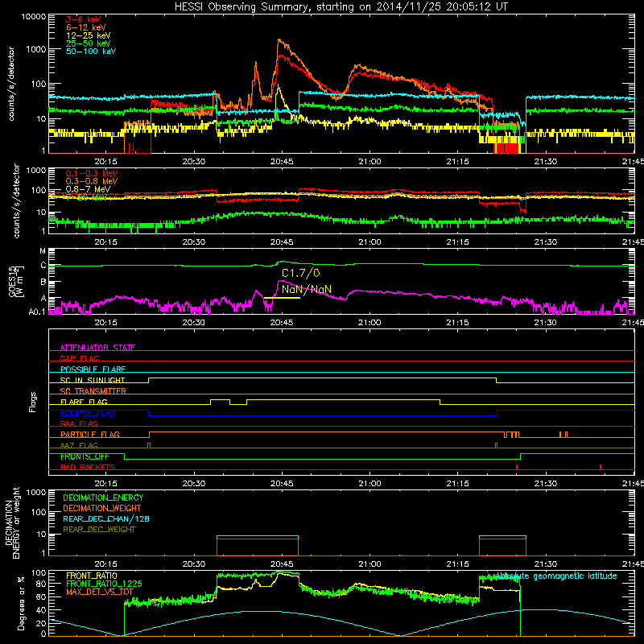Click the DECIMATION_WEIGHT legend label
The height and width of the screenshot is (644, 644).
tap(102, 508)
